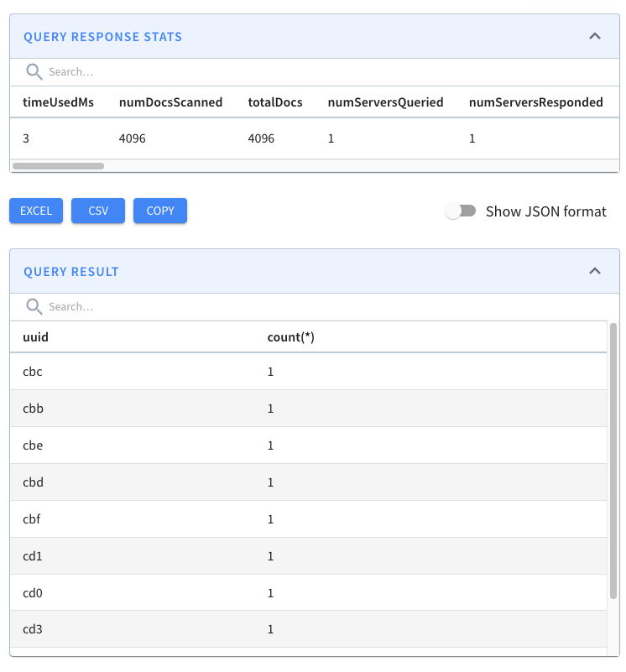Export results with the EXCEL button

pyautogui.click(x=35, y=211)
